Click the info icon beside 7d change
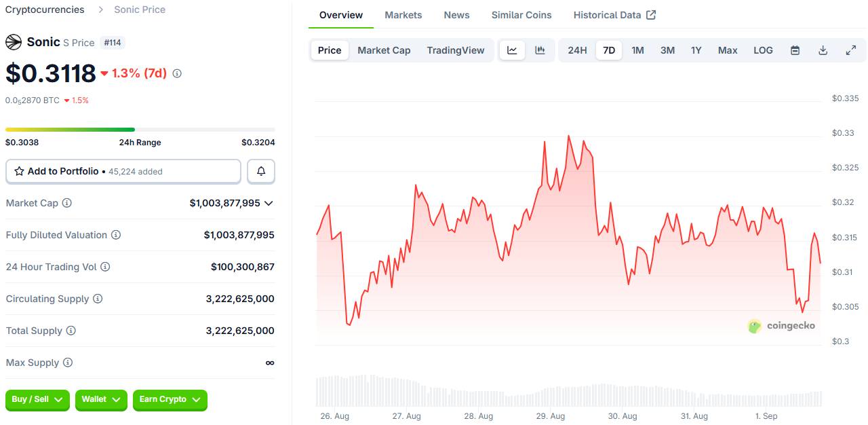The height and width of the screenshot is (425, 868). click(177, 73)
